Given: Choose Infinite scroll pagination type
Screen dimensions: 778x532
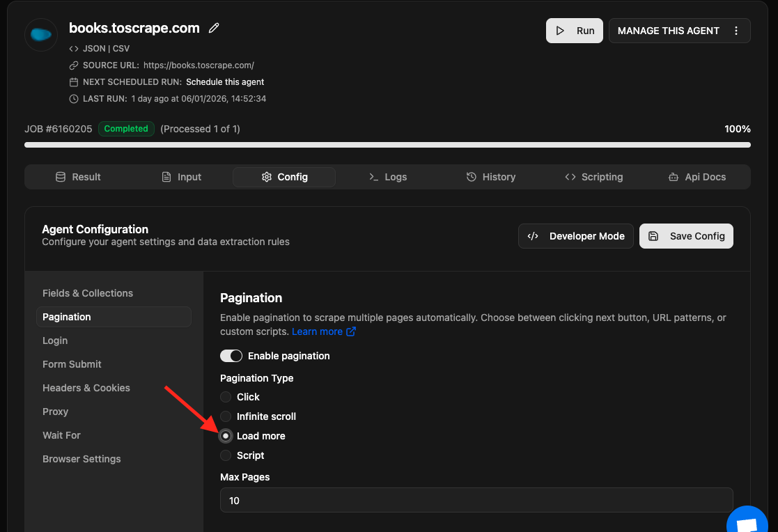Looking at the screenshot, I should coord(226,416).
